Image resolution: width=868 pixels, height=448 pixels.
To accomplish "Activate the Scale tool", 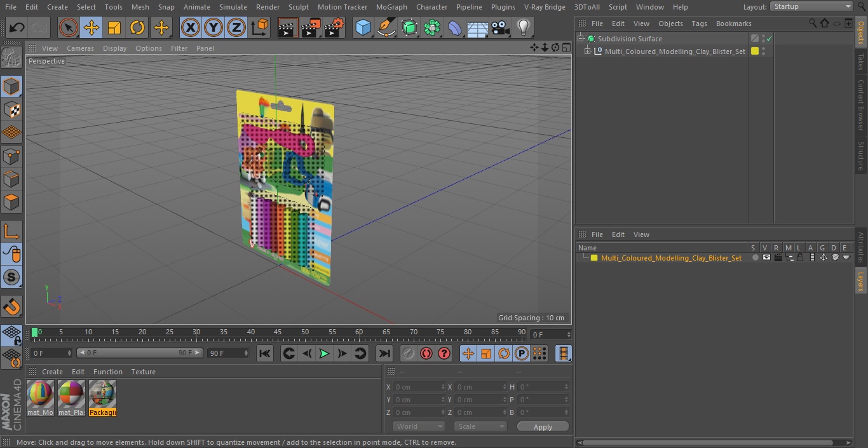I will point(114,27).
